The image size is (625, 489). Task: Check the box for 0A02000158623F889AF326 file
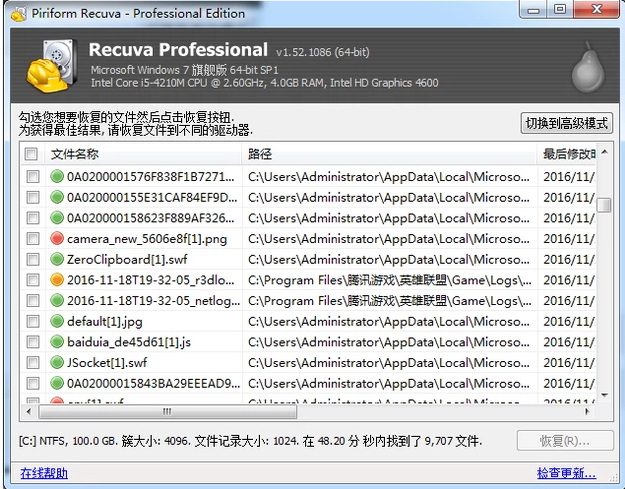pos(33,218)
